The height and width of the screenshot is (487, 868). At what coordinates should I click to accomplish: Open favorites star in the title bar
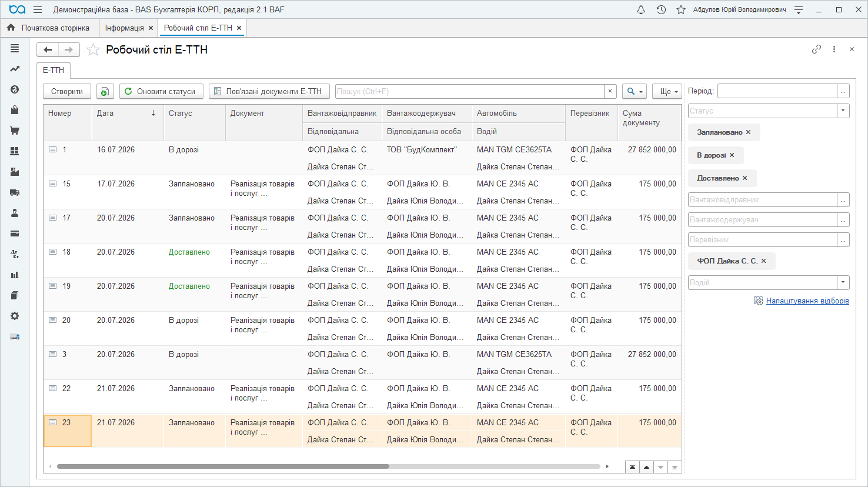point(681,9)
